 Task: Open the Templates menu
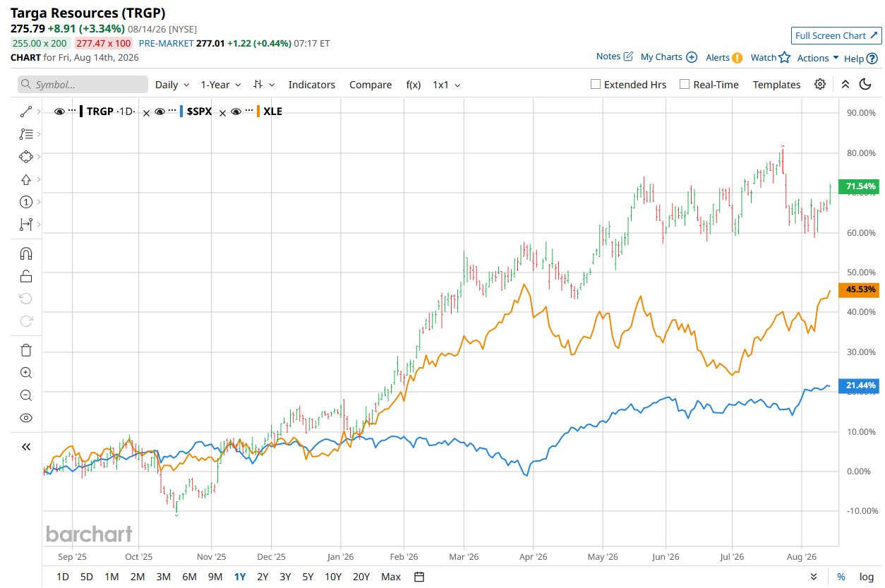tap(776, 85)
